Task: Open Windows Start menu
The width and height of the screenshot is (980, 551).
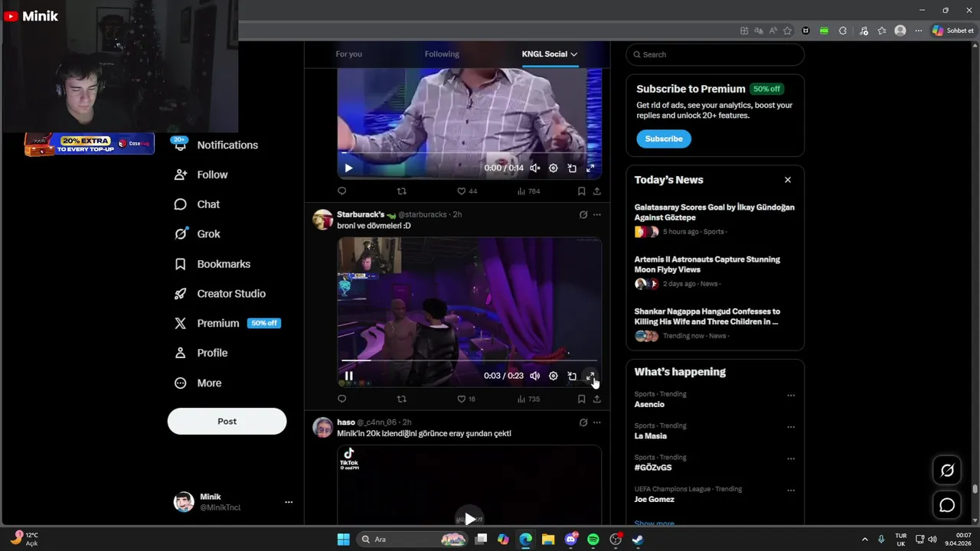Action: click(344, 540)
